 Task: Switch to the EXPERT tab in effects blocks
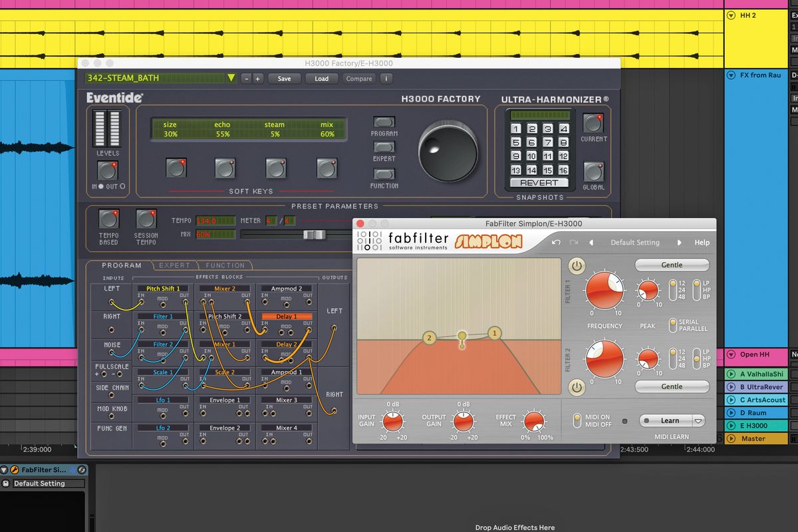(174, 265)
